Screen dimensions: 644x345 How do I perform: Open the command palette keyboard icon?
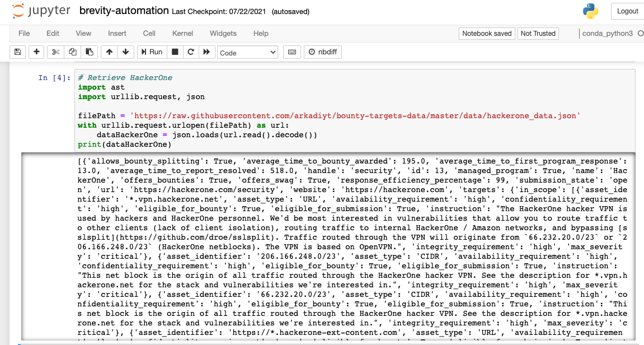[292, 52]
